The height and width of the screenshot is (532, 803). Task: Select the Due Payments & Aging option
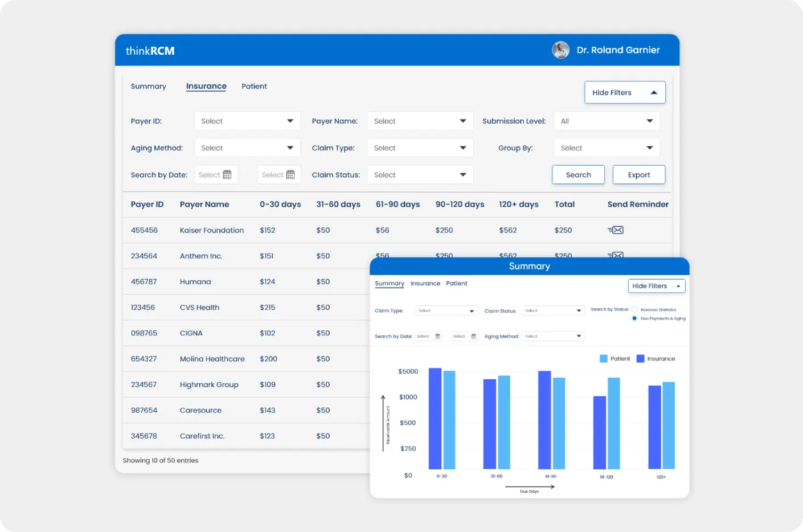click(634, 318)
